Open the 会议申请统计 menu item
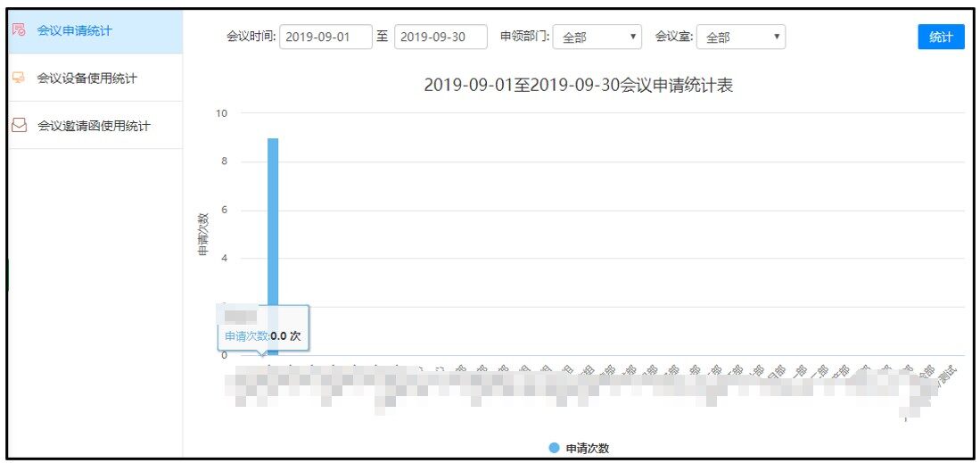The image size is (980, 463). tap(74, 30)
